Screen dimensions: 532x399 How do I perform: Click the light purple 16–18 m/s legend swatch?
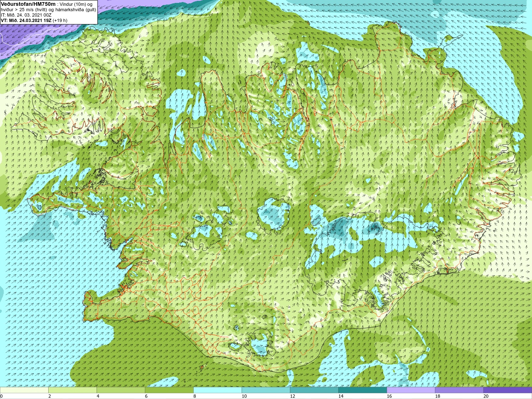click(x=411, y=390)
